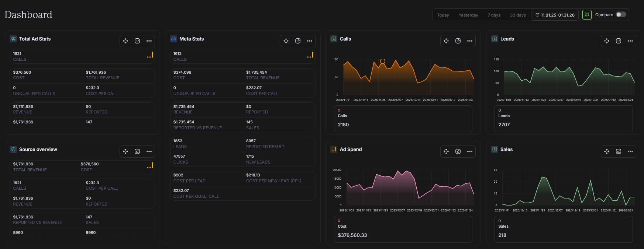Click the Dashboard page title
Image resolution: width=644 pixels, height=249 pixels.
click(28, 15)
